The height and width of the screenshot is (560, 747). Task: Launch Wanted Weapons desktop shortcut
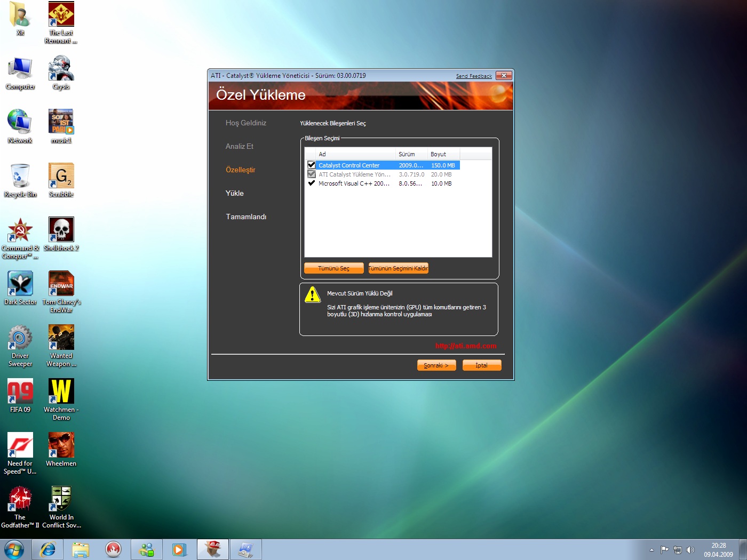(x=61, y=346)
